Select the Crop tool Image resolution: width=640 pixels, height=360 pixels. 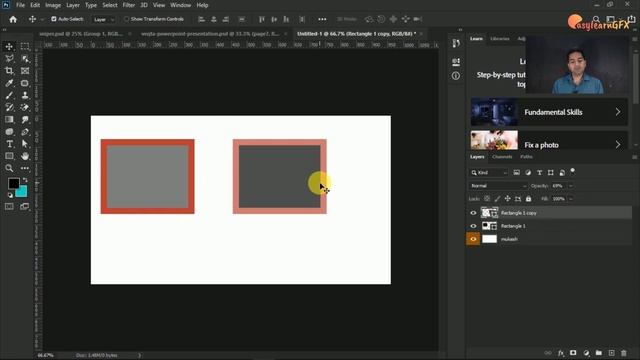click(9, 71)
